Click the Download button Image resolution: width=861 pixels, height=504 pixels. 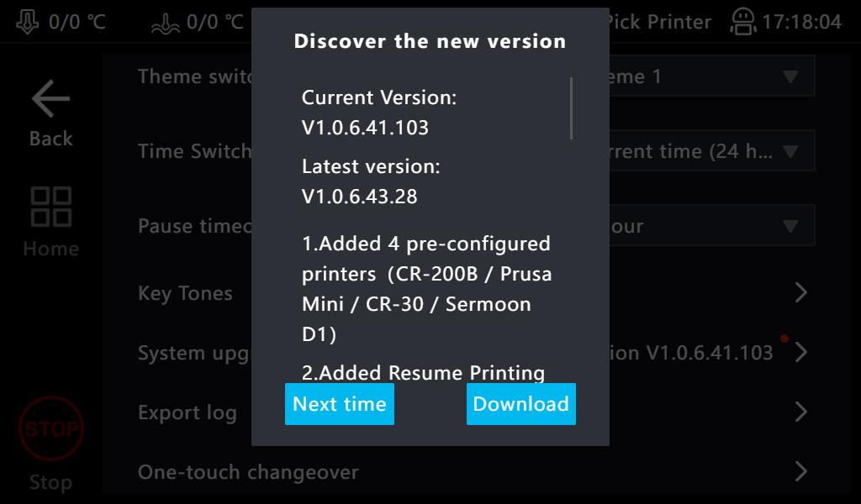pyautogui.click(x=520, y=404)
